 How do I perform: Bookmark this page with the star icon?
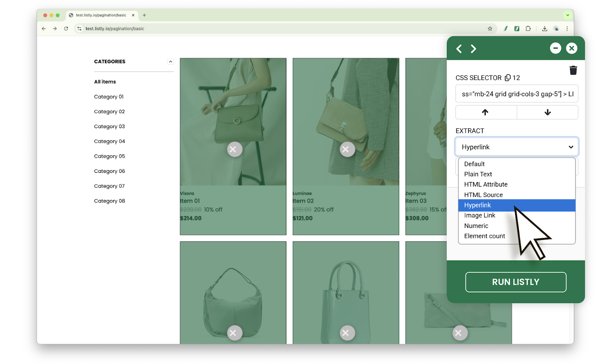[490, 29]
